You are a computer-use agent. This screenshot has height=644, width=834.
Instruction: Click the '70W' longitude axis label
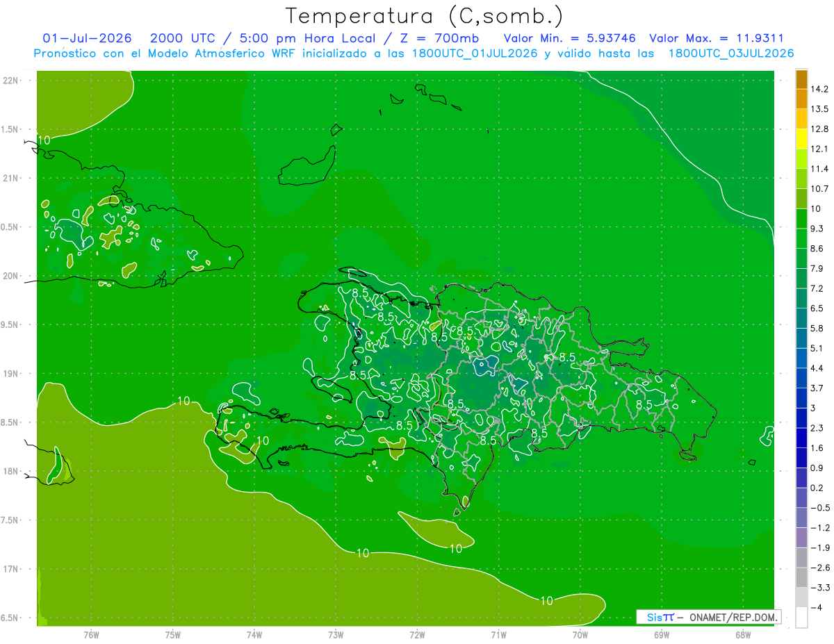click(580, 634)
